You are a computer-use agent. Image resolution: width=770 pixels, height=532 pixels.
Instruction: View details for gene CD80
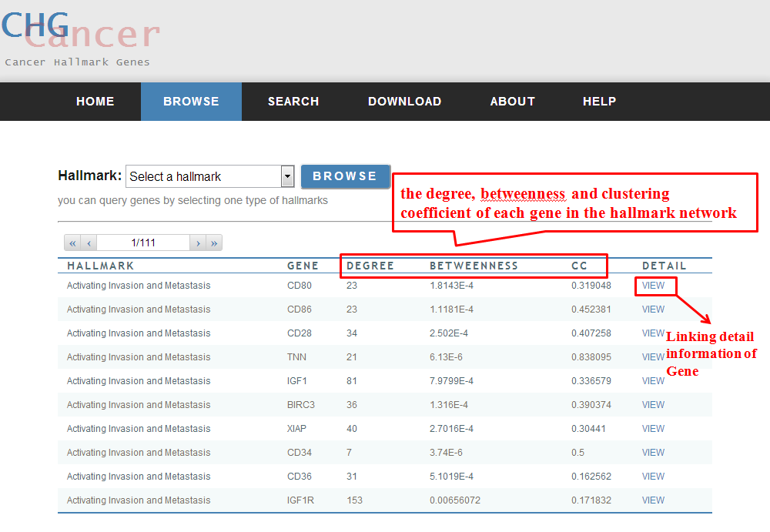653,286
